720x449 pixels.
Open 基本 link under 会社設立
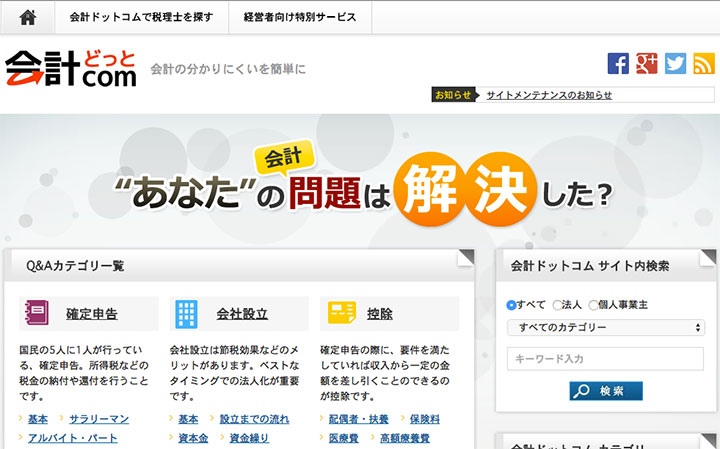(188, 419)
